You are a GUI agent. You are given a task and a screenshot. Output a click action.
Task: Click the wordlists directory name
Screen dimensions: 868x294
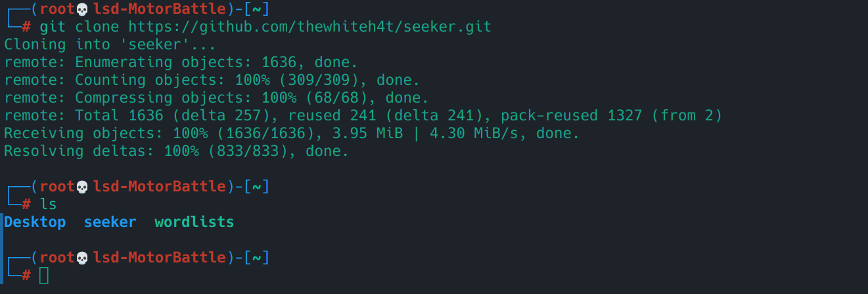[194, 222]
